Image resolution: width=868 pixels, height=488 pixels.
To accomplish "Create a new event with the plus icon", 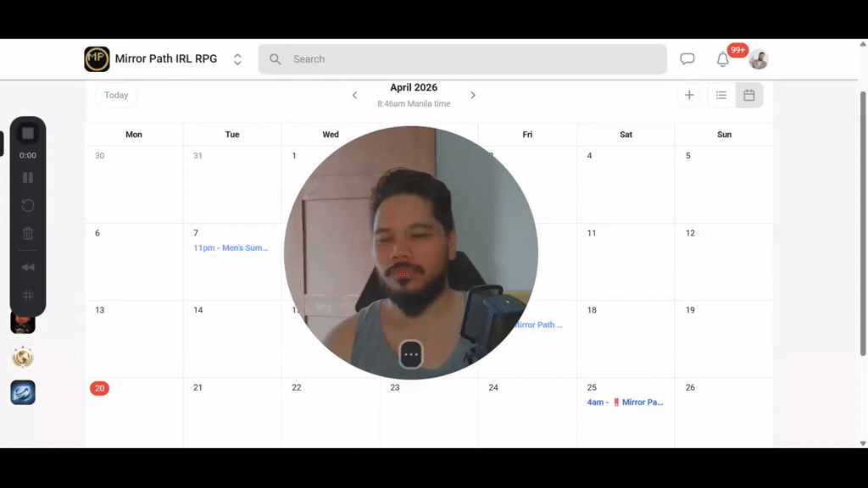I will pos(689,95).
